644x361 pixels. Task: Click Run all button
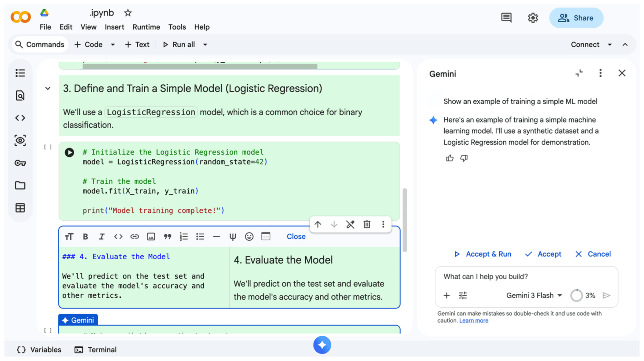pyautogui.click(x=179, y=45)
